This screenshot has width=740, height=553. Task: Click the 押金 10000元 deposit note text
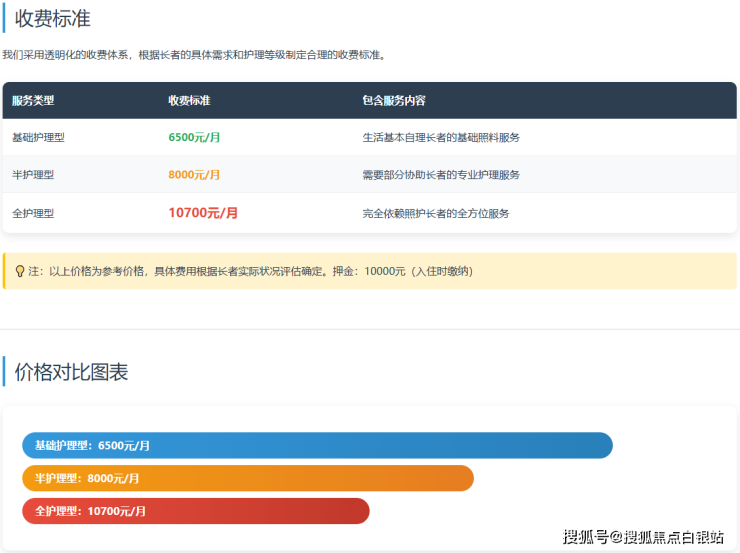click(406, 271)
